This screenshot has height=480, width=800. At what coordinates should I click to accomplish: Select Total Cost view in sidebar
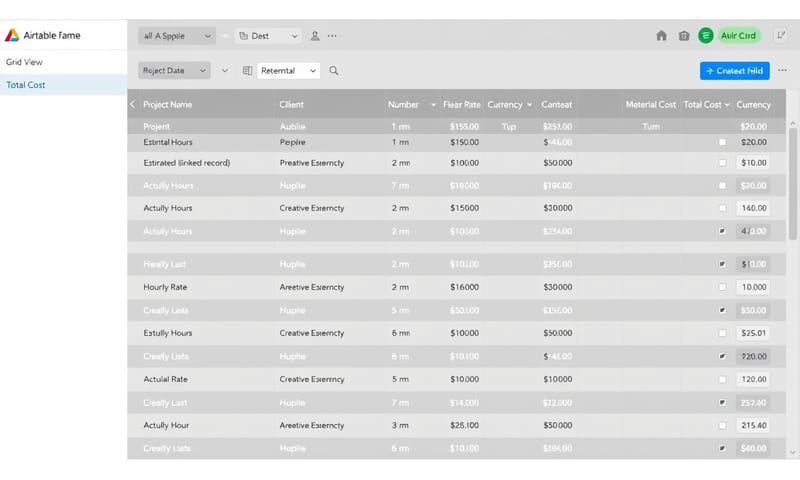pos(26,85)
